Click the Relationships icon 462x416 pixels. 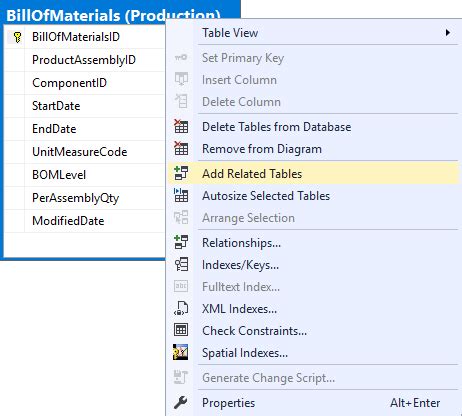click(181, 242)
